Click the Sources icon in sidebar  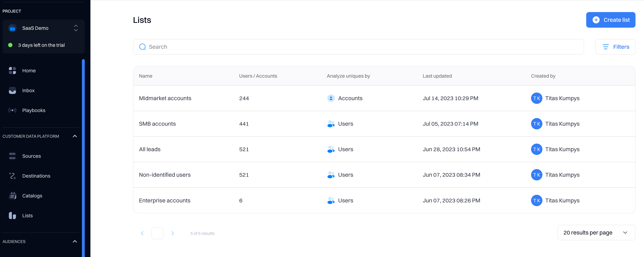[x=12, y=156]
